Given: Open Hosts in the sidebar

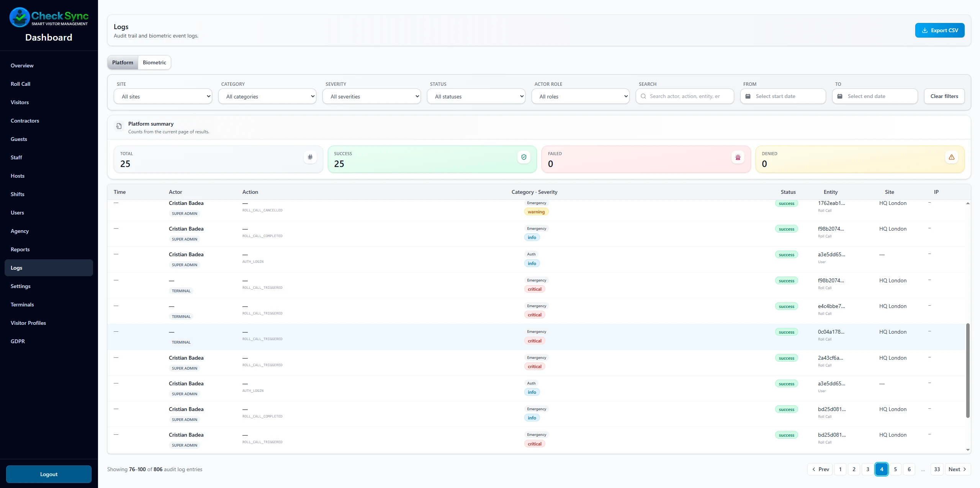Looking at the screenshot, I should pyautogui.click(x=49, y=176).
